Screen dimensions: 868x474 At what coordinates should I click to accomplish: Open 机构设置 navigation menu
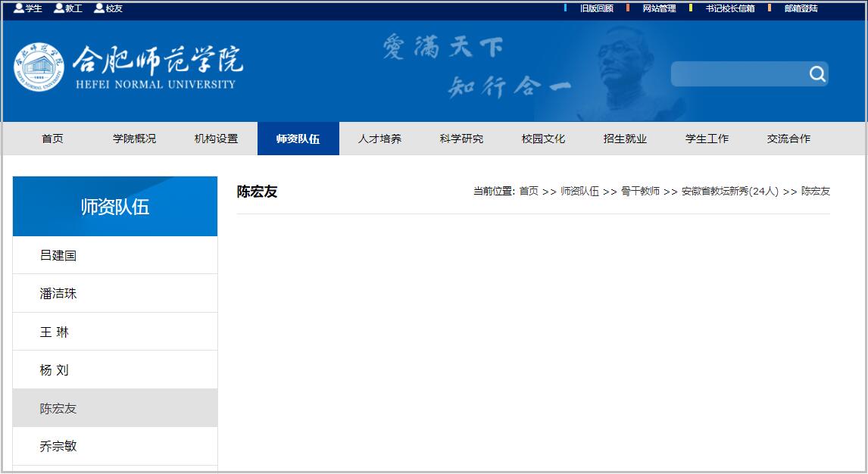coord(217,139)
